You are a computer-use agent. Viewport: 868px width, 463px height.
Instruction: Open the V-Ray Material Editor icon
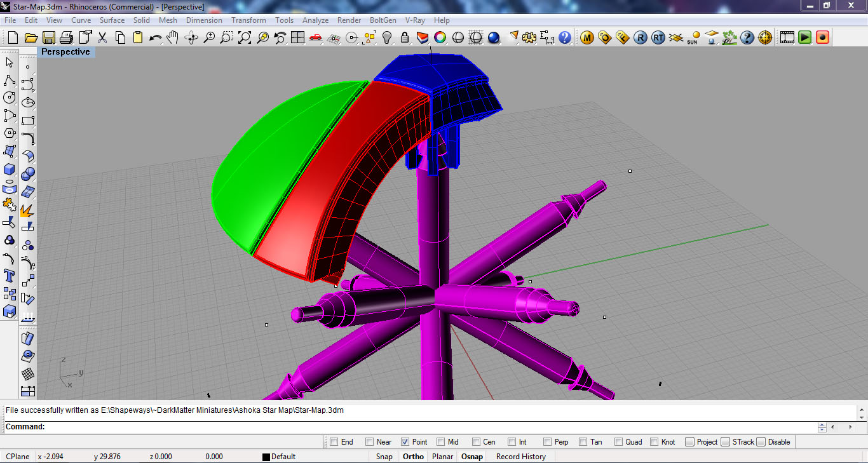587,38
